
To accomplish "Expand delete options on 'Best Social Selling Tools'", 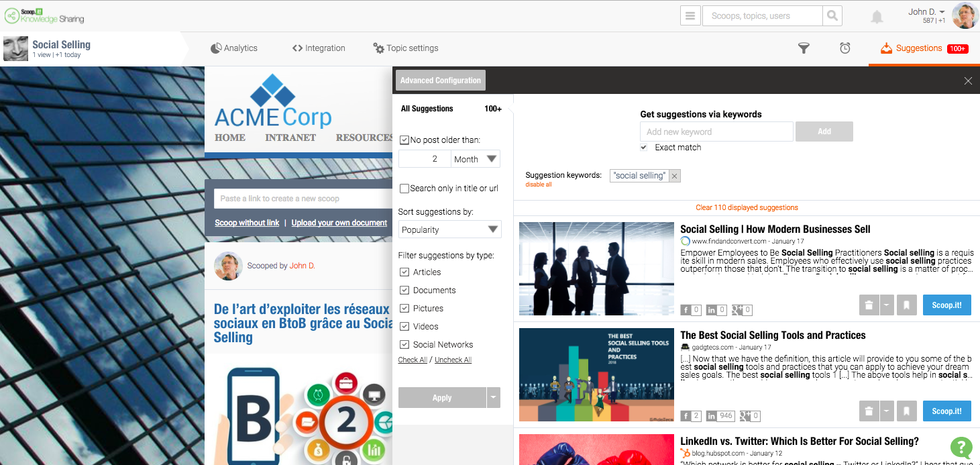I will (887, 411).
